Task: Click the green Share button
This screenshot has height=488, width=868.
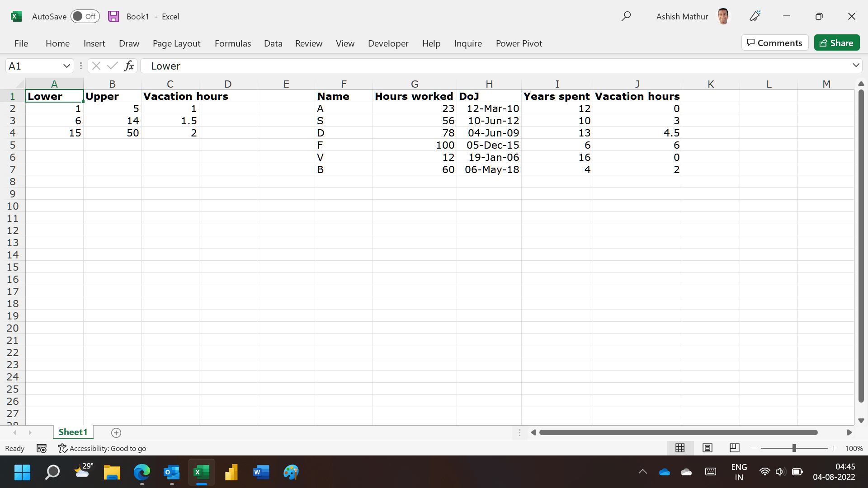Action: pyautogui.click(x=837, y=43)
